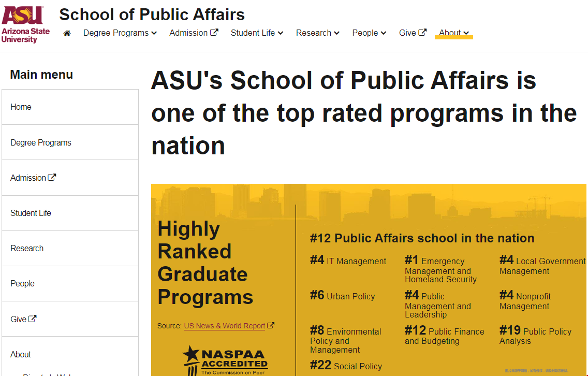Expand the Degree Programs dropdown chevron
Screen dimensions: 588x376
point(154,33)
